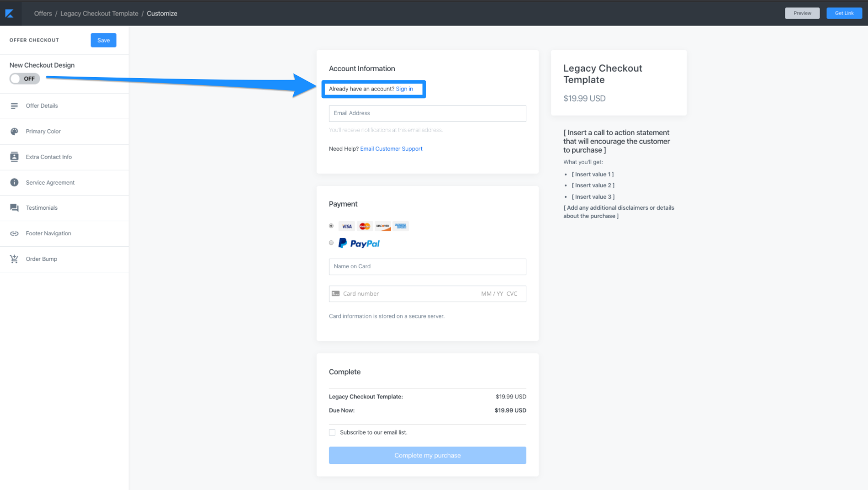
Task: Click the Preview button
Action: (802, 13)
